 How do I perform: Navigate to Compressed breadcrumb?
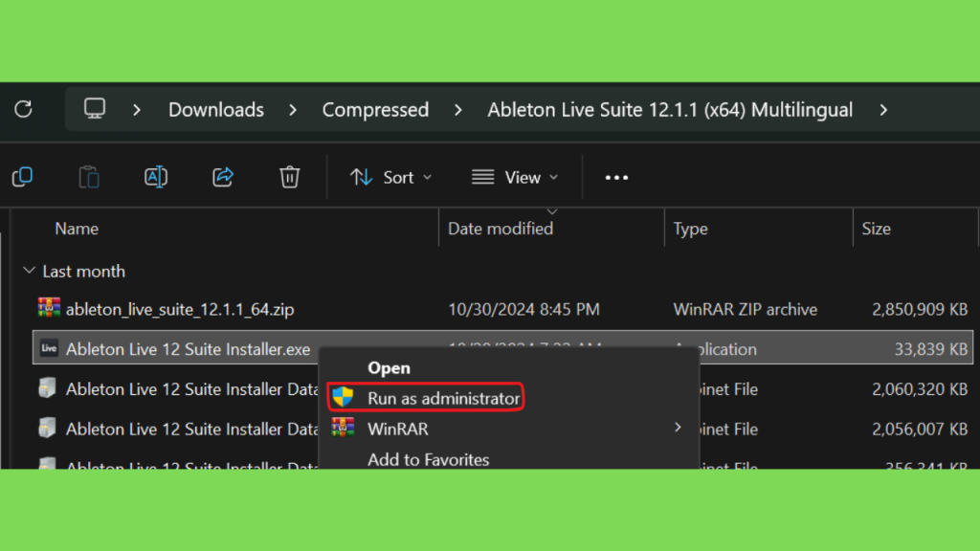(375, 110)
